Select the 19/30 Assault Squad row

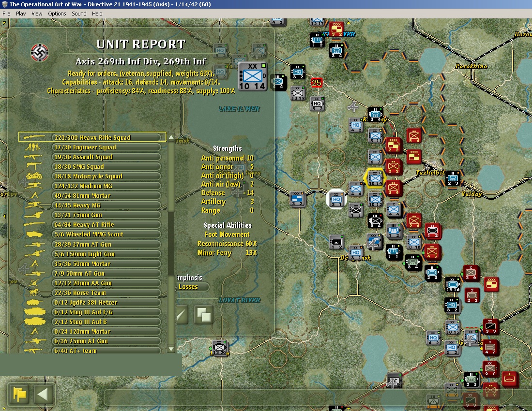pyautogui.click(x=106, y=157)
